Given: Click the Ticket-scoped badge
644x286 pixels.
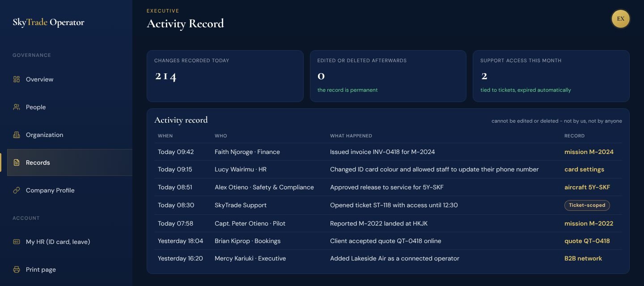Looking at the screenshot, I should point(587,205).
